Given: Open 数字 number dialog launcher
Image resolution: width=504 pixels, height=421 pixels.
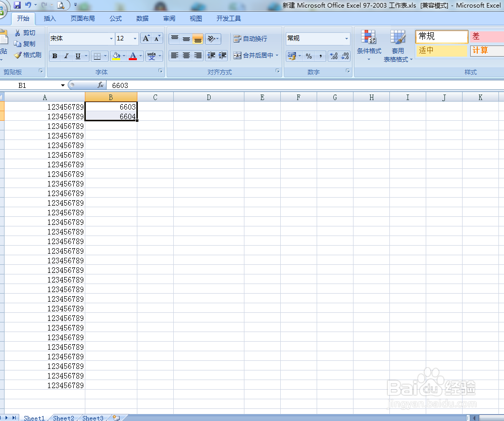Looking at the screenshot, I should click(347, 71).
